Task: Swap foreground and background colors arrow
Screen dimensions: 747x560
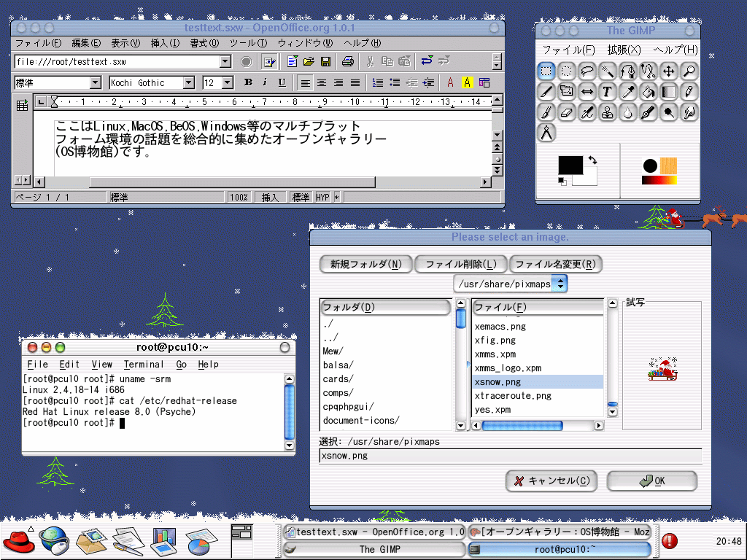Action: 592,160
